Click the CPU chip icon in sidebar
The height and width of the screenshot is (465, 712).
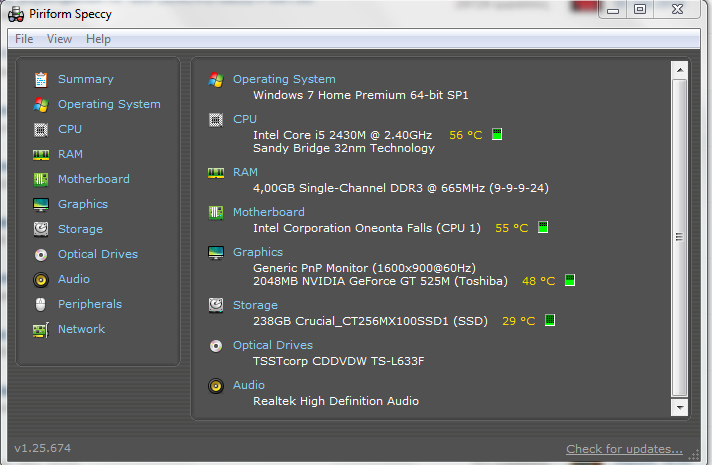(41, 130)
